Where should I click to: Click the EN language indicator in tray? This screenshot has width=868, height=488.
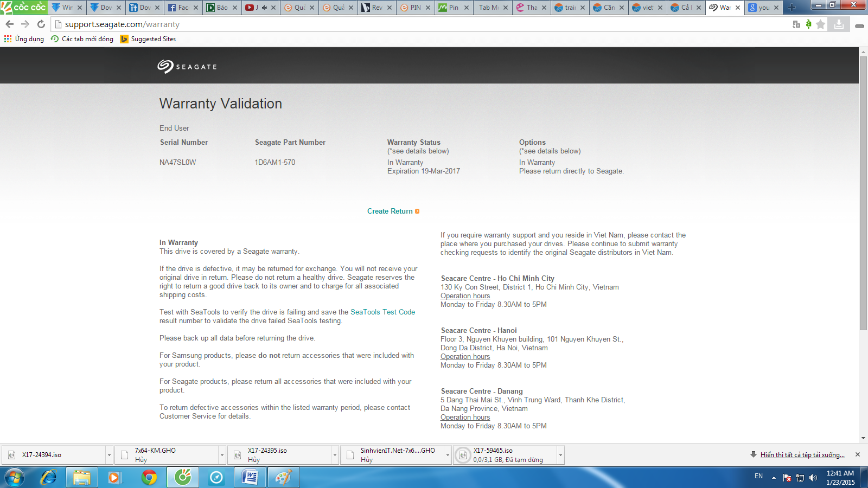pos(758,476)
